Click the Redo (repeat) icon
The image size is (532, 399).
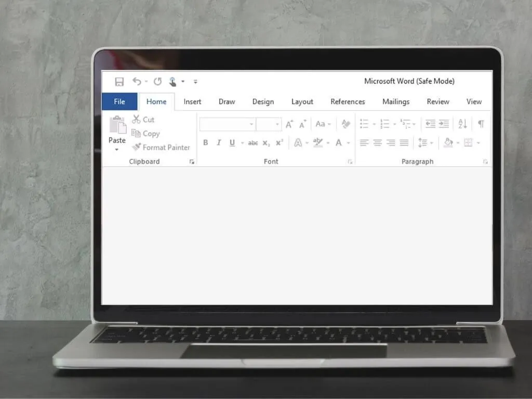157,82
